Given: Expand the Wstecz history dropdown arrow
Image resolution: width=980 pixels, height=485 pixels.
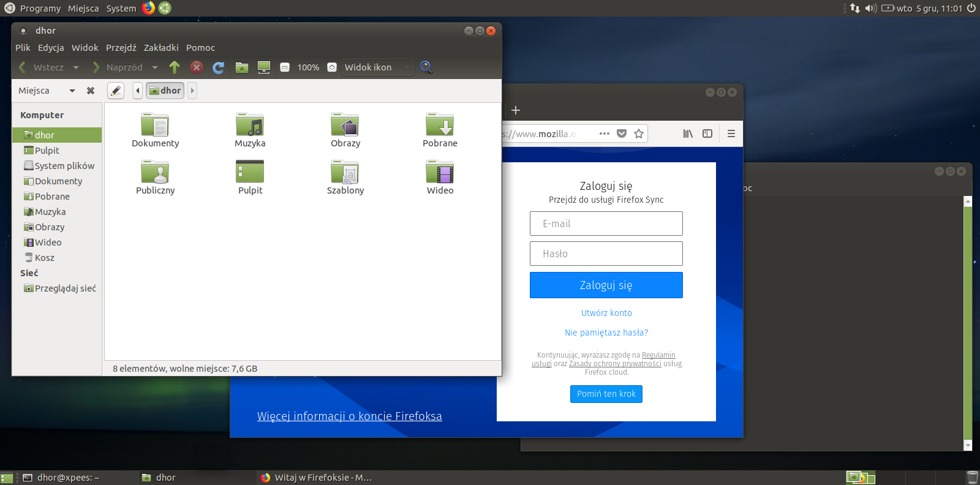Looking at the screenshot, I should point(76,67).
